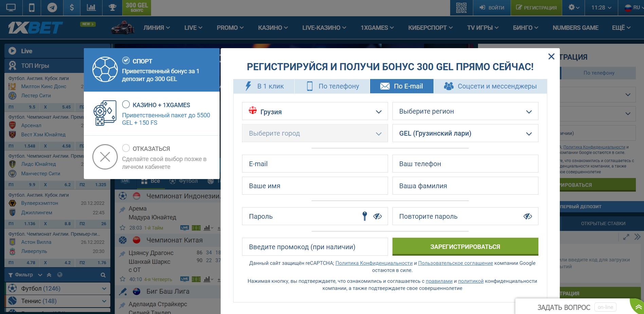Click the РЕГИСТРАЦИЯ button in top bar
644x314 pixels.
tap(536, 7)
